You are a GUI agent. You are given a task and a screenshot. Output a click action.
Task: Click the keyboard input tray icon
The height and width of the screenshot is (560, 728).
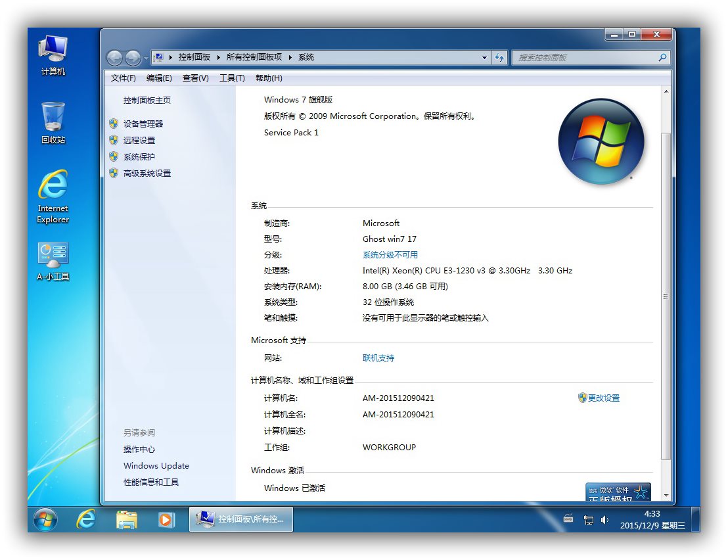point(568,519)
